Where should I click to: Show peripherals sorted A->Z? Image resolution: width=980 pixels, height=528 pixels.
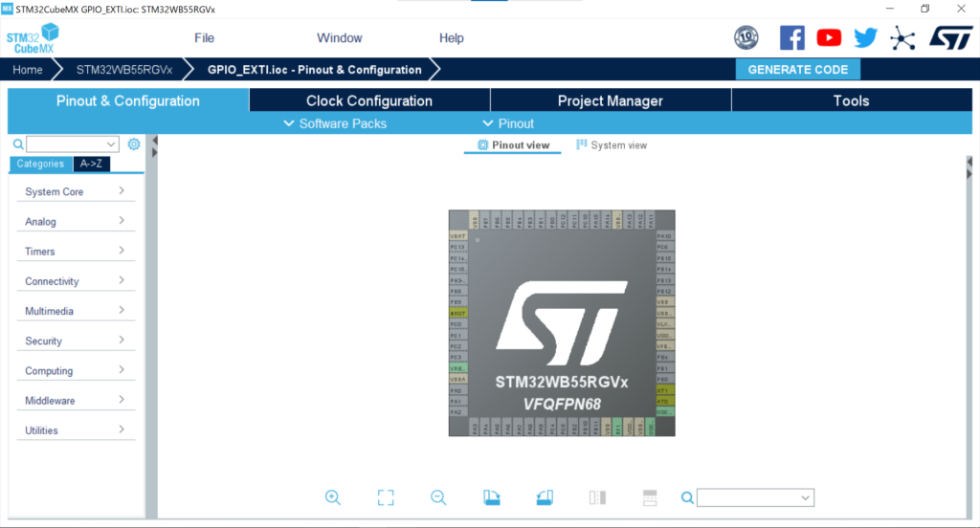91,164
